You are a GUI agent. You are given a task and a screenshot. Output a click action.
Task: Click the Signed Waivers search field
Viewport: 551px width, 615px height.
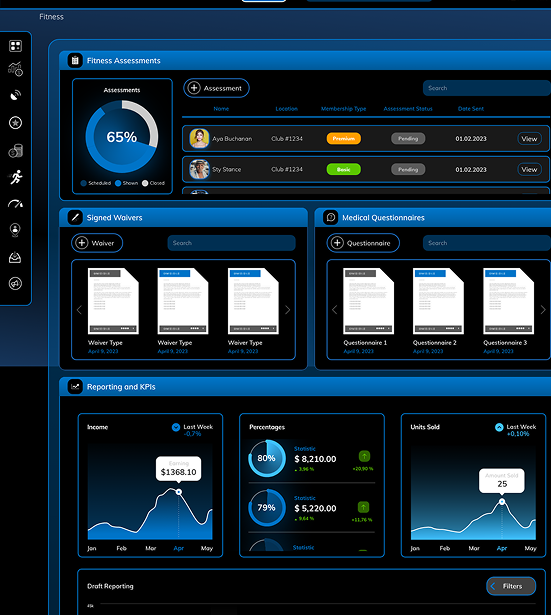point(231,243)
